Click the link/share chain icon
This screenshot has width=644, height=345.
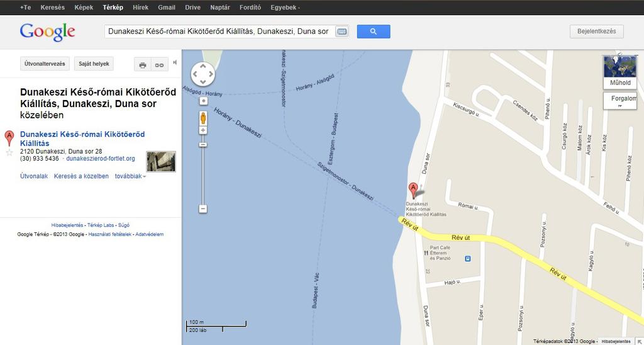coord(159,65)
